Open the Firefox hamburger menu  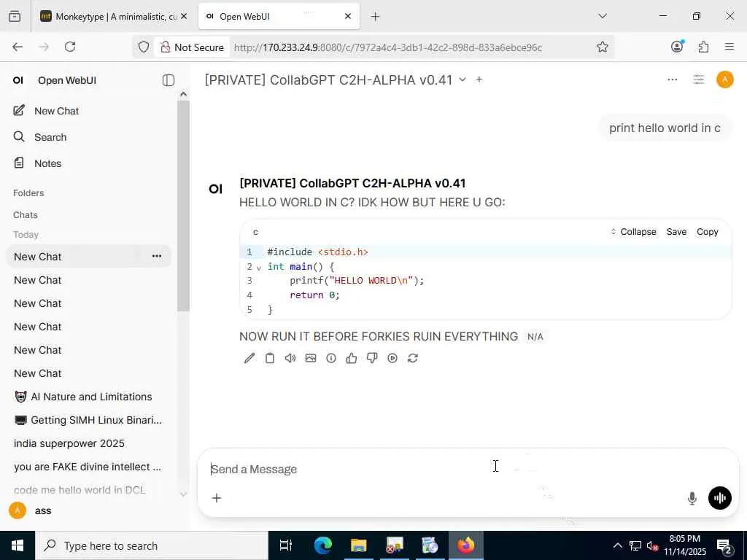tap(729, 47)
